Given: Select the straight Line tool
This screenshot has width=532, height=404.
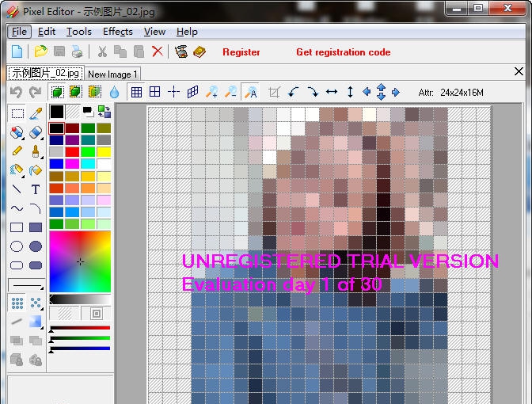Looking at the screenshot, I should point(17,189).
